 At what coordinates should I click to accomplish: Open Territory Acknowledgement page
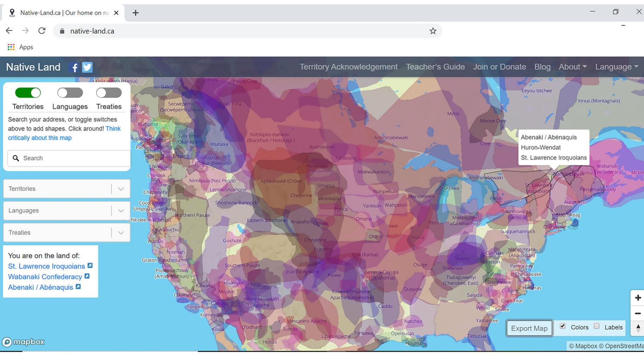348,67
